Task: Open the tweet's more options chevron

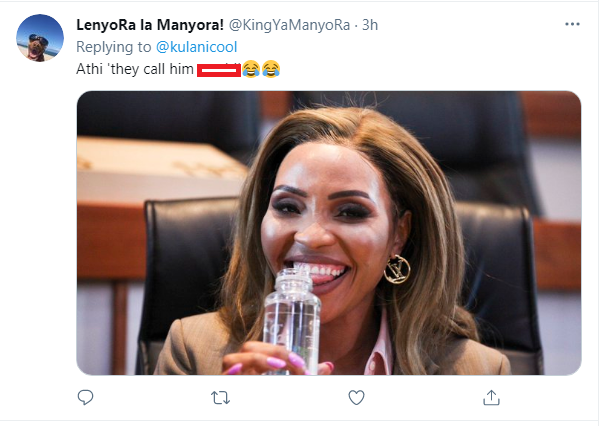Action: 571,25
